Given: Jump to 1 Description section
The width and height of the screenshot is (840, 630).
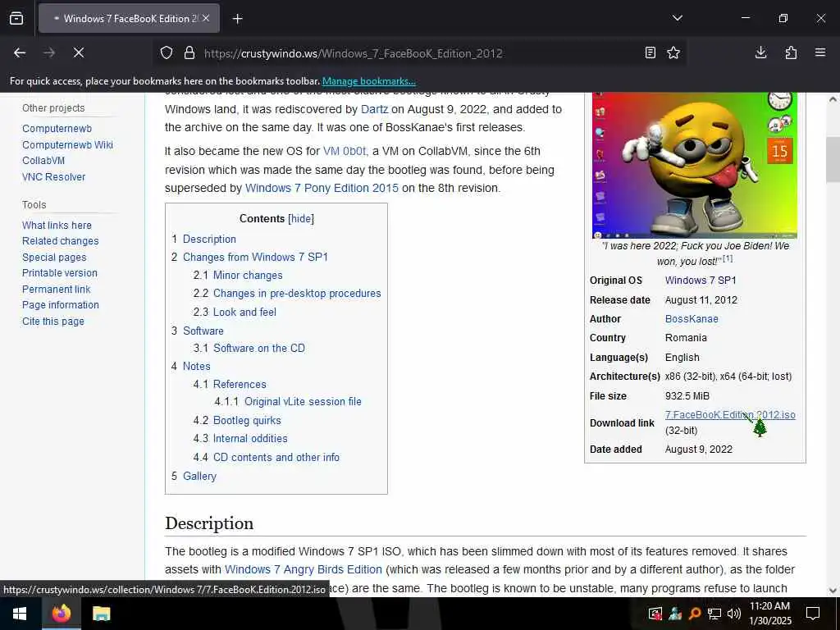Looking at the screenshot, I should click(203, 239).
